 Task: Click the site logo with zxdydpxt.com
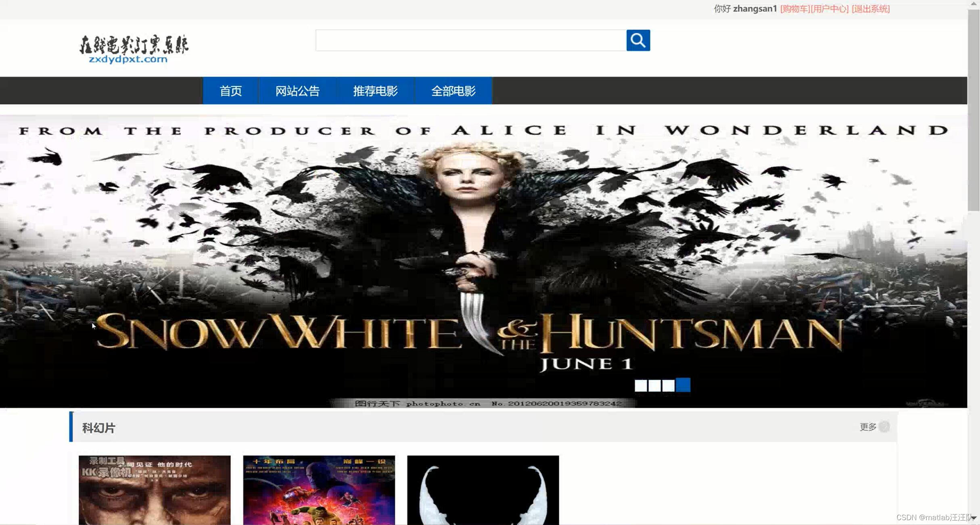click(x=134, y=49)
